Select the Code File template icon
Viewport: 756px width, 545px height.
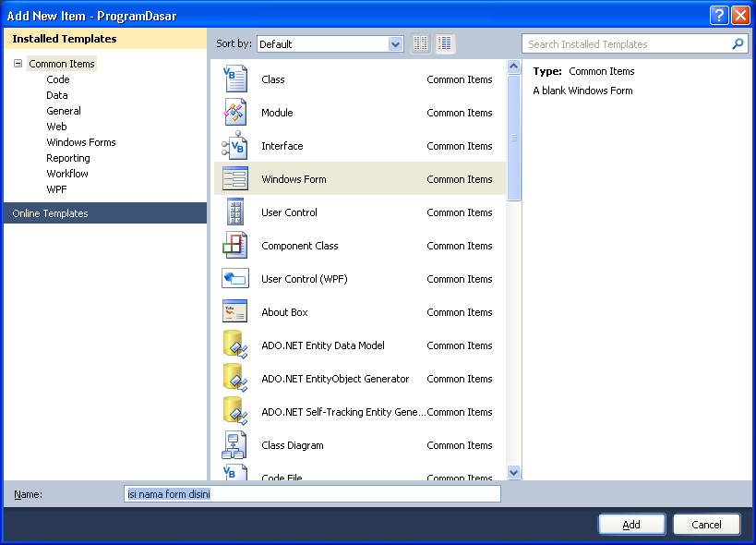tap(234, 473)
